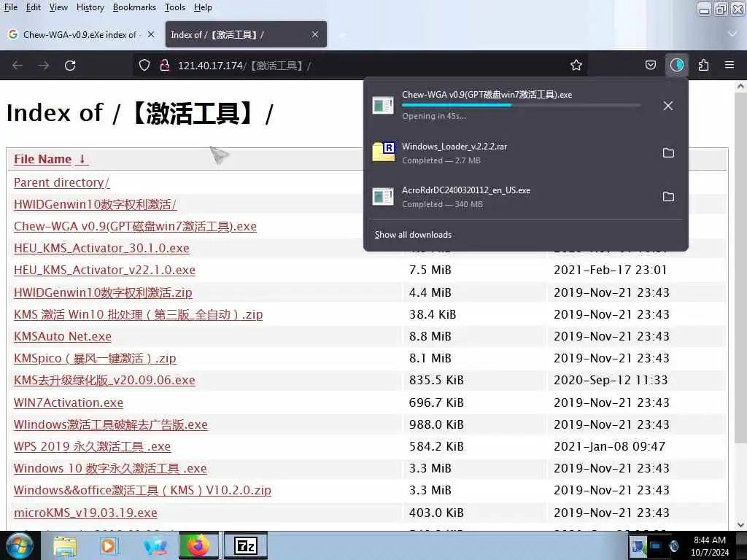This screenshot has height=560, width=747.
Task: Click the Firefox taskbar icon
Action: tap(198, 545)
